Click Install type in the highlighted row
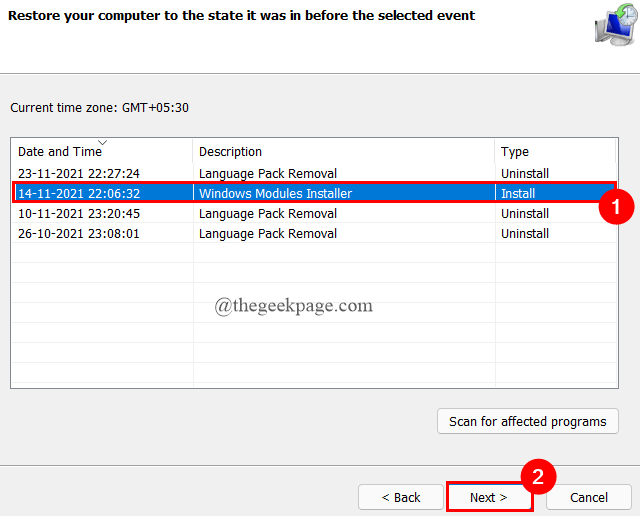640x516 pixels. [x=518, y=194]
